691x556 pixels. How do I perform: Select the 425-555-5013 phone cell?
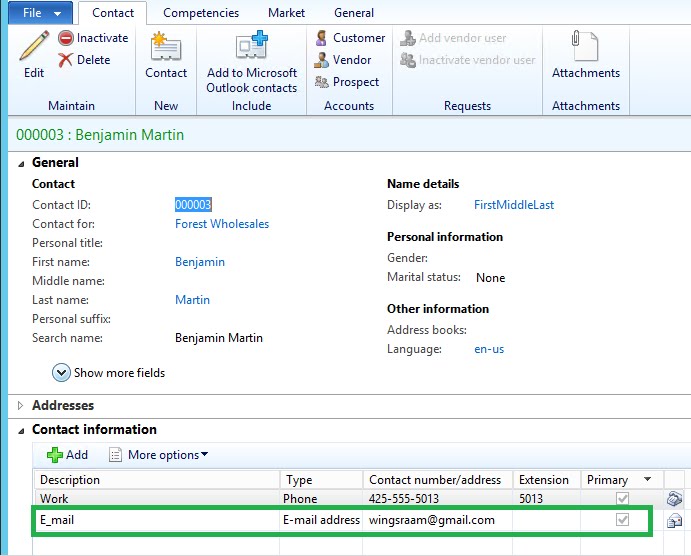pos(438,499)
